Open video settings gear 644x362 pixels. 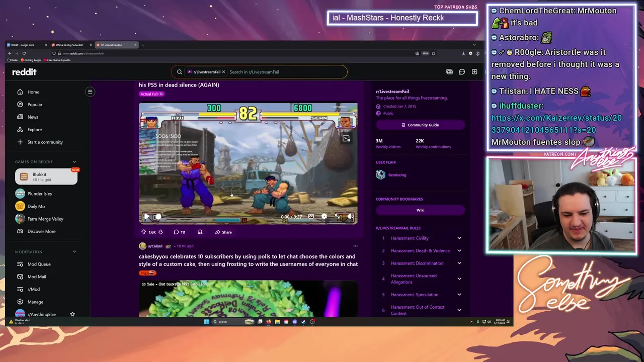tap(324, 217)
